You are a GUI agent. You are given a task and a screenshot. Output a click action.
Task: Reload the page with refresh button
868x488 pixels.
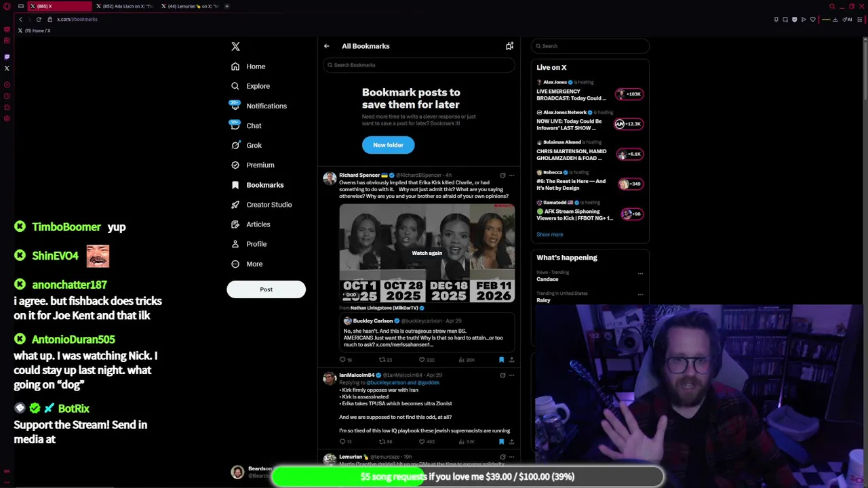tap(39, 19)
